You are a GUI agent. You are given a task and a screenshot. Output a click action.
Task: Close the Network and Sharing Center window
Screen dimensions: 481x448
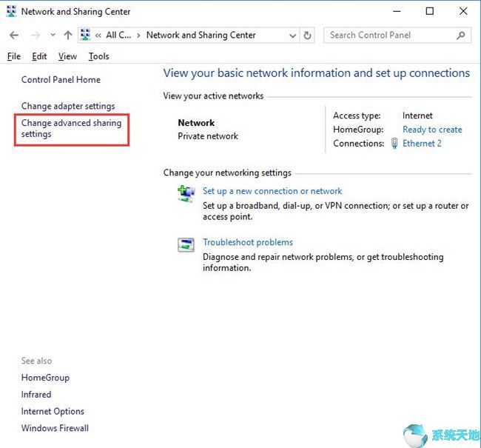[x=463, y=11]
